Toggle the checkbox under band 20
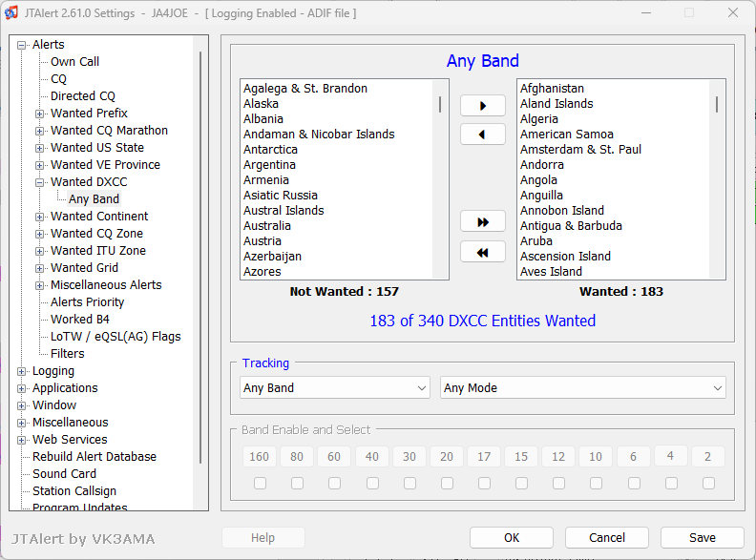Screen dimensions: 756x560 (447, 483)
